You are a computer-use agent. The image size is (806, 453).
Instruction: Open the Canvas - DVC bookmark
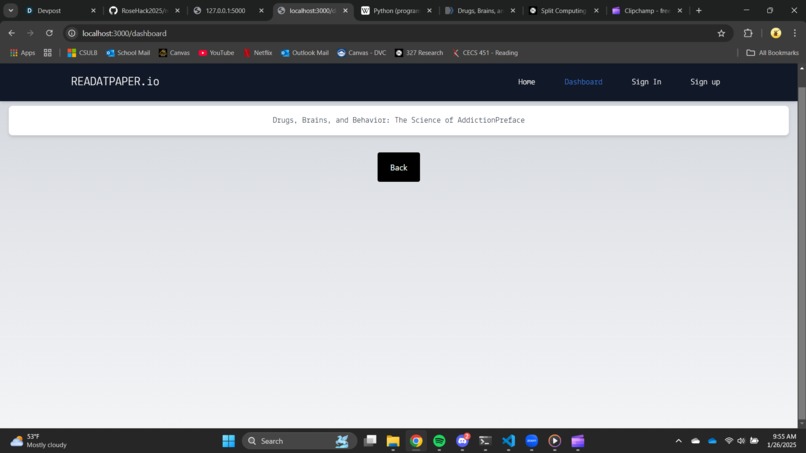362,52
